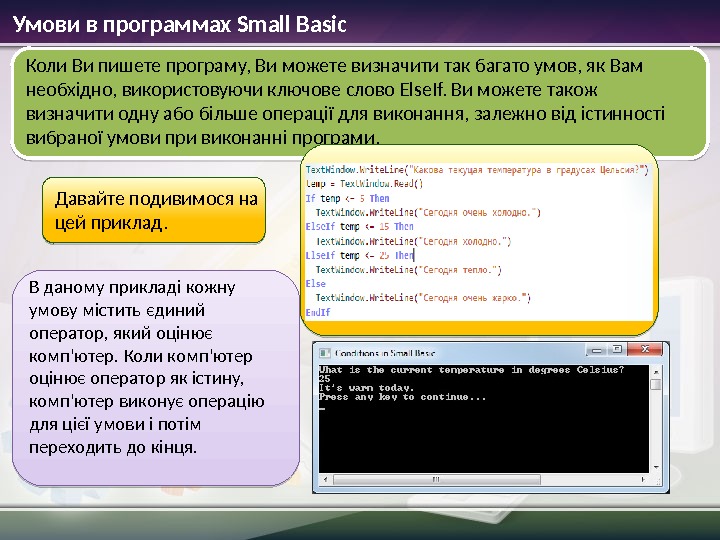
Task: Click the console window's title bar icon
Action: tap(325, 353)
